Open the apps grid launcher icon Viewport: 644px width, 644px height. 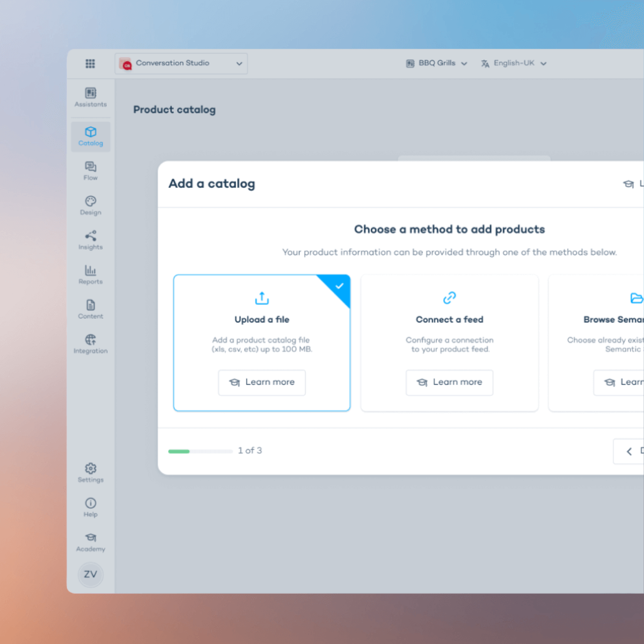click(90, 63)
